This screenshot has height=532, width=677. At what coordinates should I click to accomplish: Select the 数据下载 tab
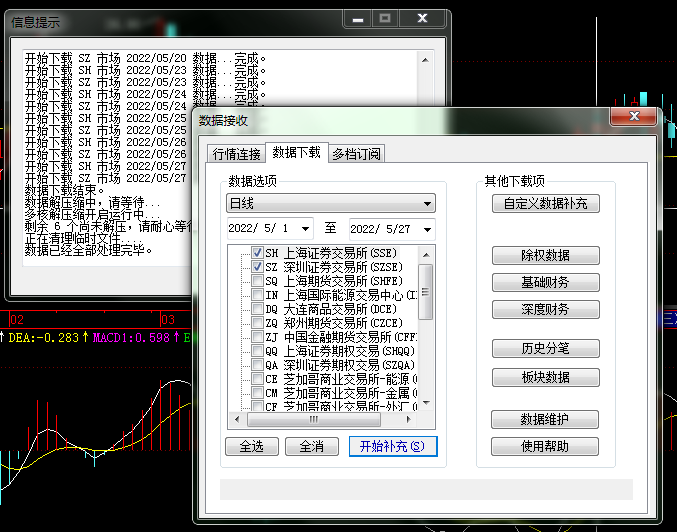click(297, 152)
